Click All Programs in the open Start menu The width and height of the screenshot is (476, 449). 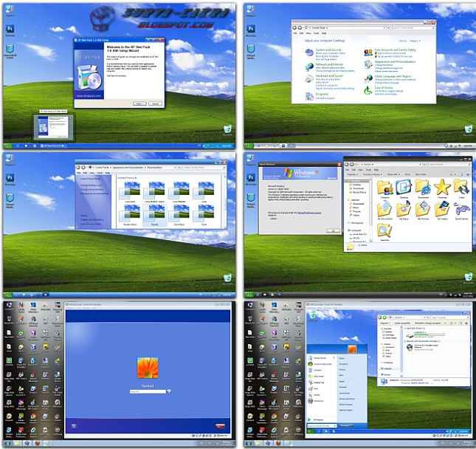(x=316, y=419)
